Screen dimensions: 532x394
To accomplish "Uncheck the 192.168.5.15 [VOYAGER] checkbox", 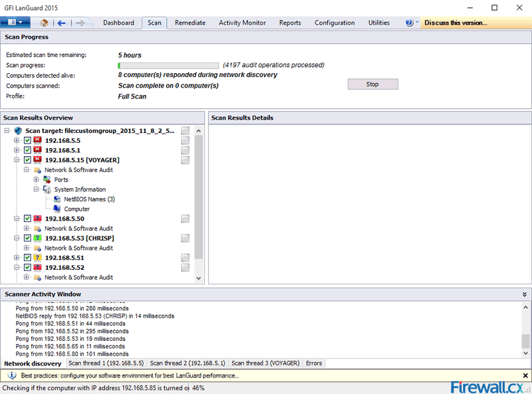I will (27, 160).
